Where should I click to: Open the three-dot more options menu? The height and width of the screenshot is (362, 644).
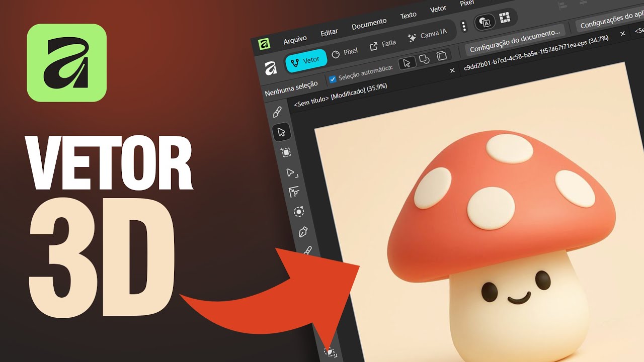tap(464, 26)
